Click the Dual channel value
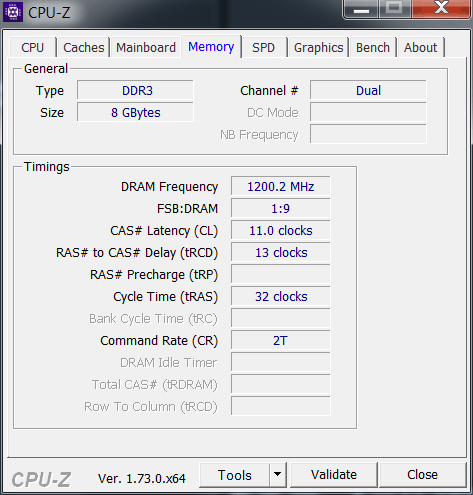 pos(368,90)
